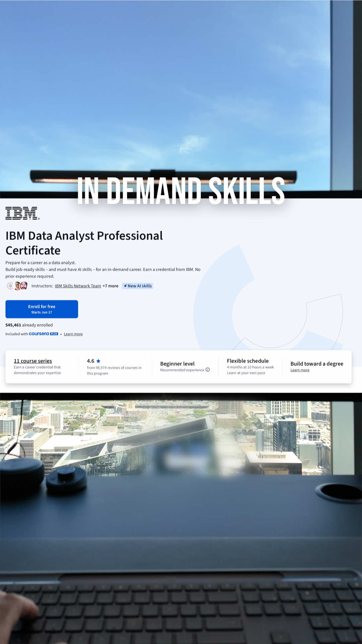Viewport: 362px width, 644px height.
Task: Open Learn more link beside Coursera Plus
Action: (73, 334)
